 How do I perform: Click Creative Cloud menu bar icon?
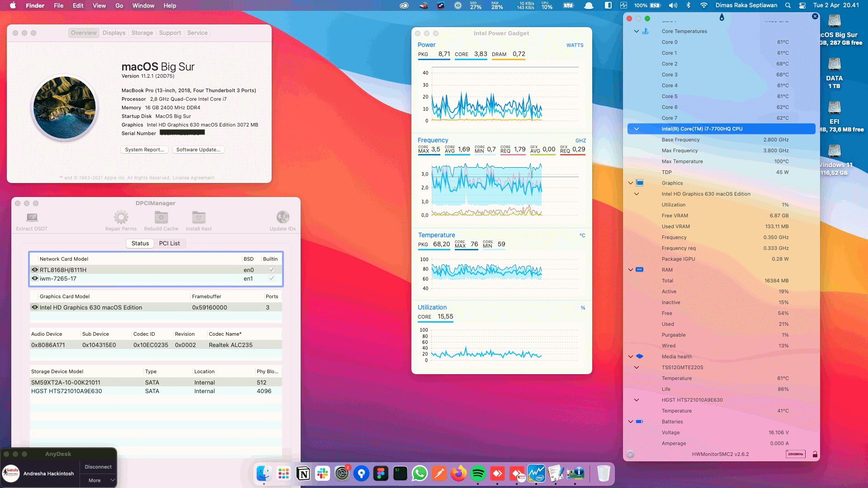[404, 5]
